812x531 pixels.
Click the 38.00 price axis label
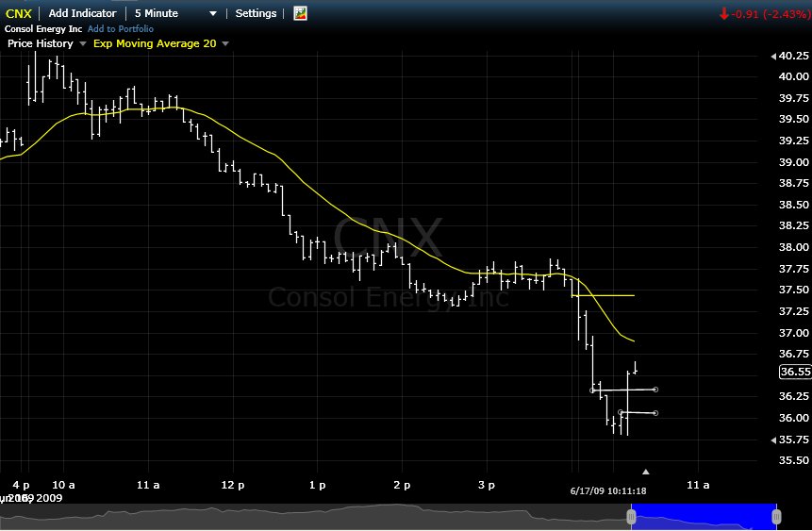point(793,247)
